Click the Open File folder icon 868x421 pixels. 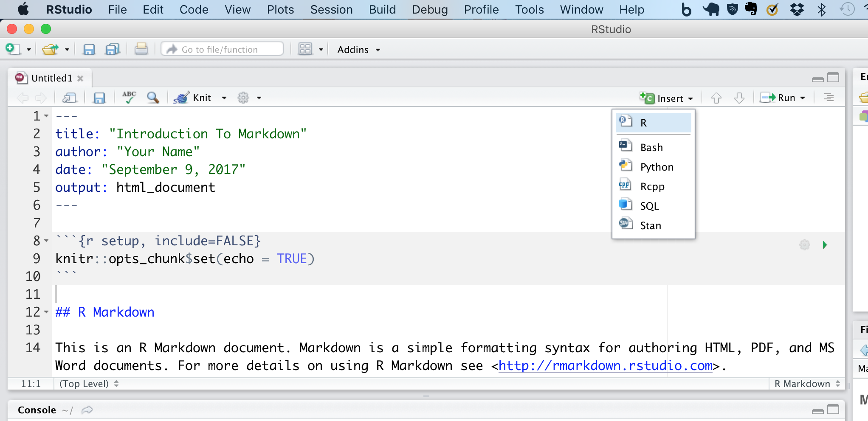tap(51, 49)
